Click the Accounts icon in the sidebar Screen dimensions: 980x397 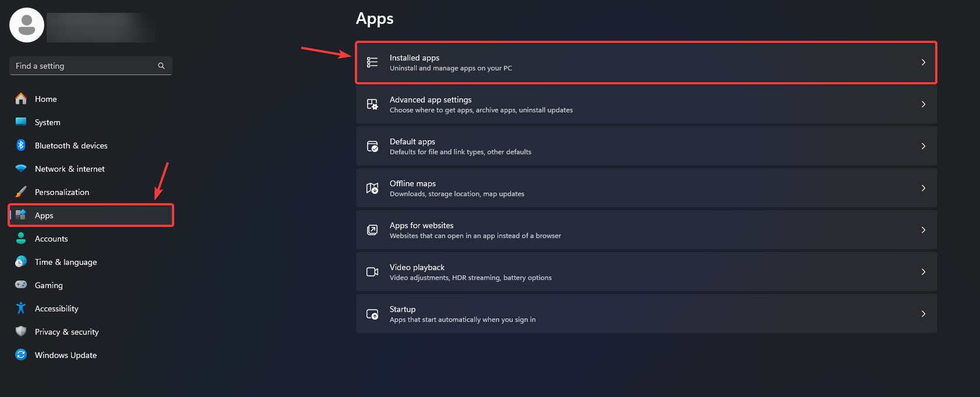(20, 239)
